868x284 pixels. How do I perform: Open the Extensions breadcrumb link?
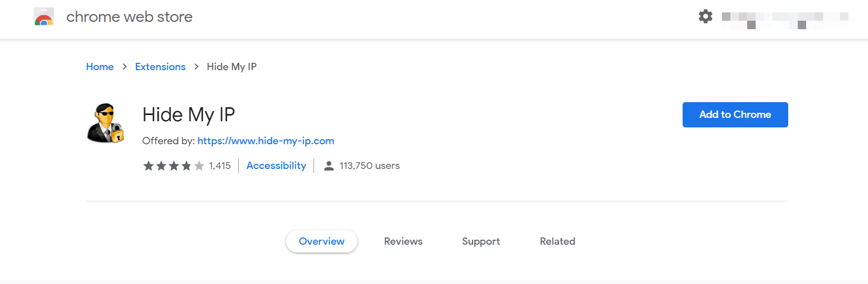pos(160,67)
